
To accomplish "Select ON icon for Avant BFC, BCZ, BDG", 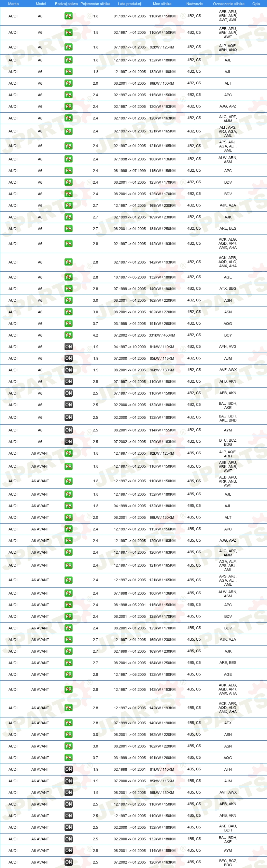I will click(x=68, y=862).
